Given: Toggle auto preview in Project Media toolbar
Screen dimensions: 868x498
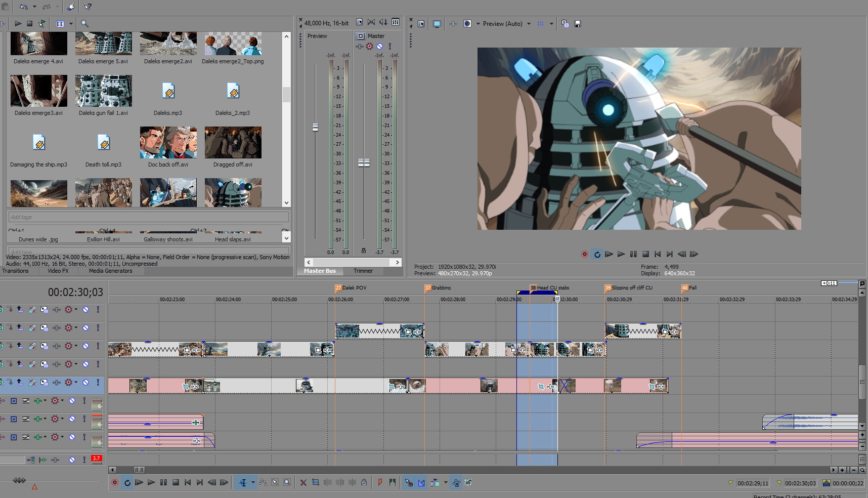Looking at the screenshot, I should click(x=42, y=23).
